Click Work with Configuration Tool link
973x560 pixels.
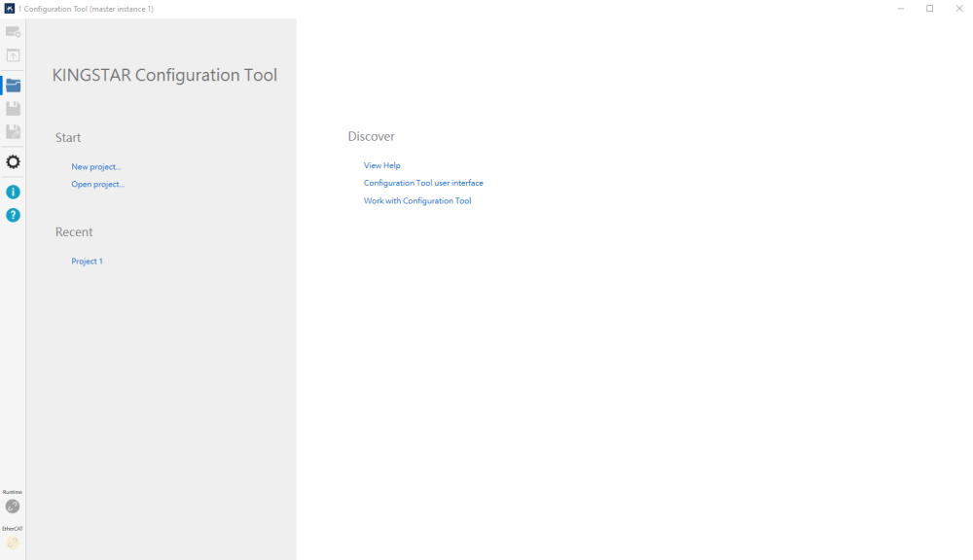click(x=417, y=200)
